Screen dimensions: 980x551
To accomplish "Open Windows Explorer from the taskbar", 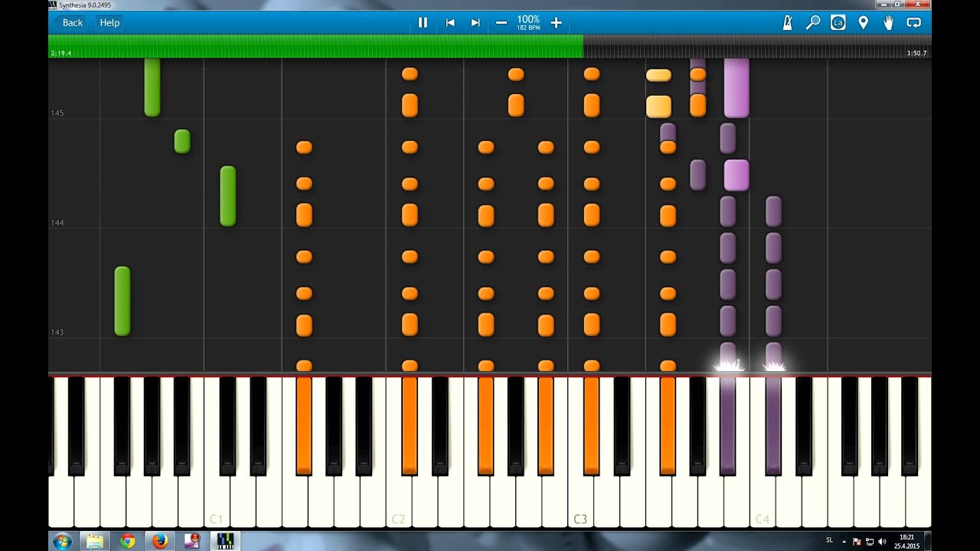I will (95, 542).
